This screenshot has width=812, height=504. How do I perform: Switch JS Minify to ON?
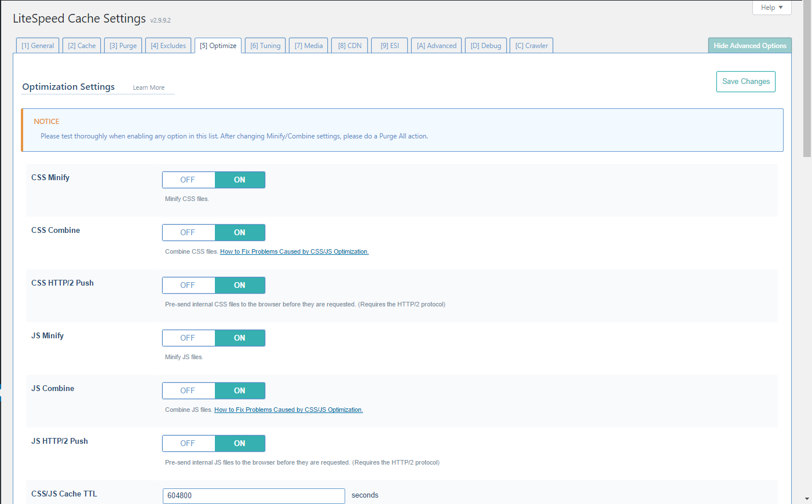tap(240, 338)
